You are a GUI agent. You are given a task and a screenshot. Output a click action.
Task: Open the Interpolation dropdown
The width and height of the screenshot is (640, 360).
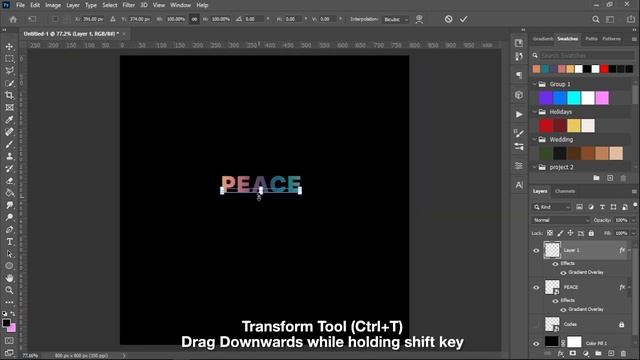(396, 19)
